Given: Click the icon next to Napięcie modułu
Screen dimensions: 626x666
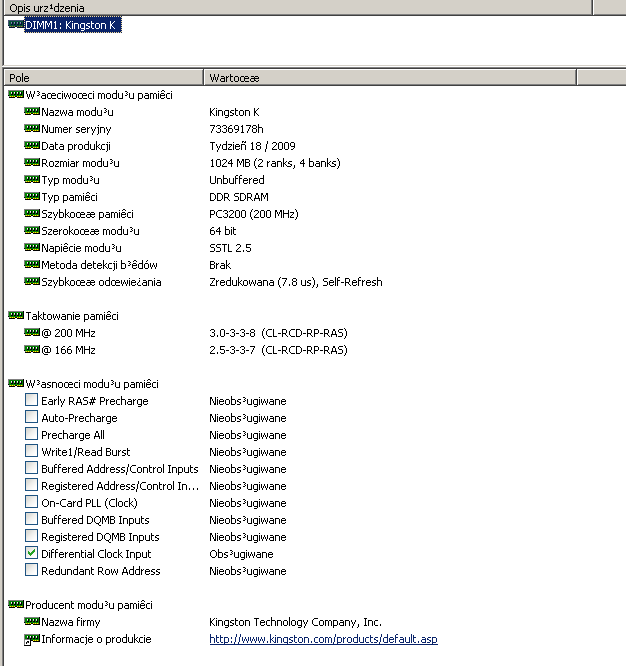Looking at the screenshot, I should coord(32,248).
